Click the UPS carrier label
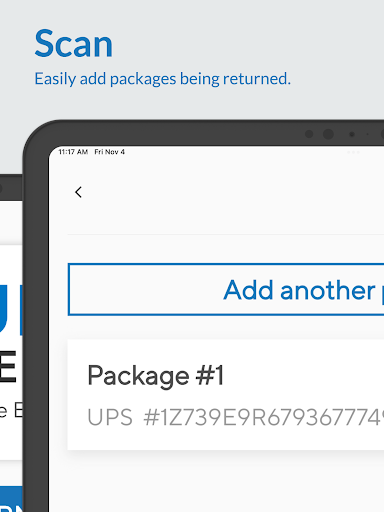 coord(110,417)
